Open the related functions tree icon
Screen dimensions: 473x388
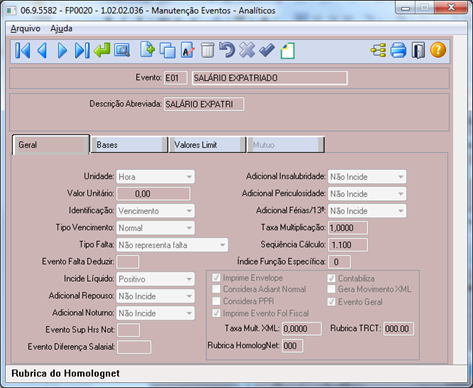coord(378,51)
